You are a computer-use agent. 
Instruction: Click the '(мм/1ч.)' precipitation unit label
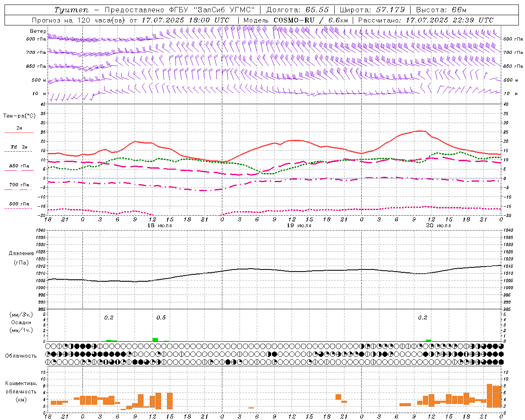[x=21, y=330]
